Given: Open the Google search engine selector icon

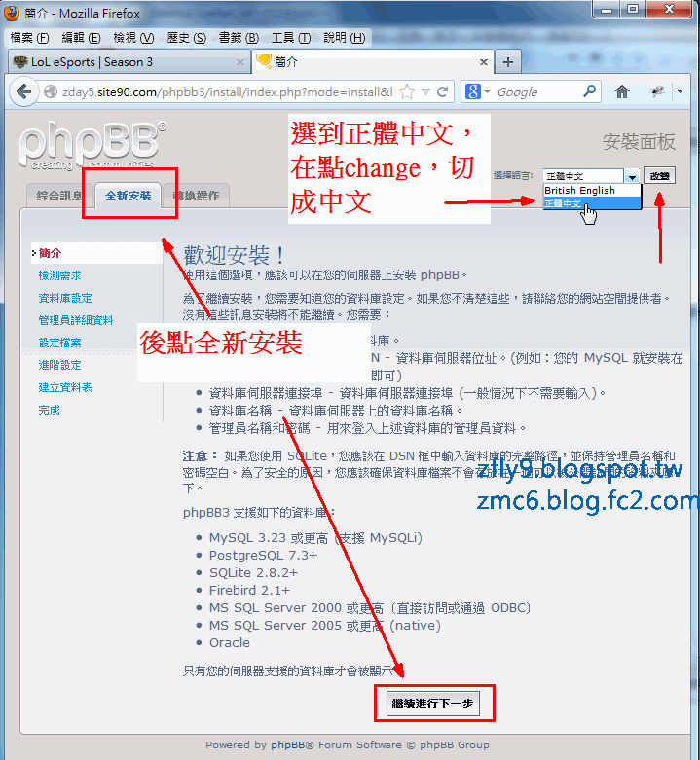Looking at the screenshot, I should (473, 91).
